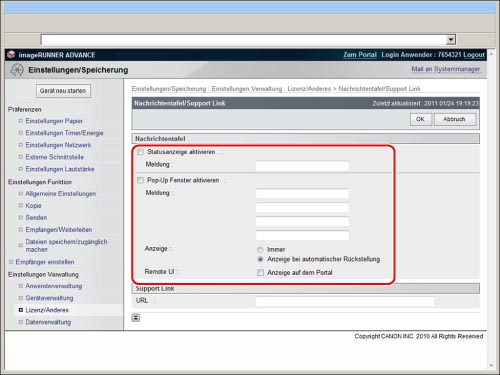Select the Immer radio option
The height and width of the screenshot is (375, 500).
pos(260,250)
